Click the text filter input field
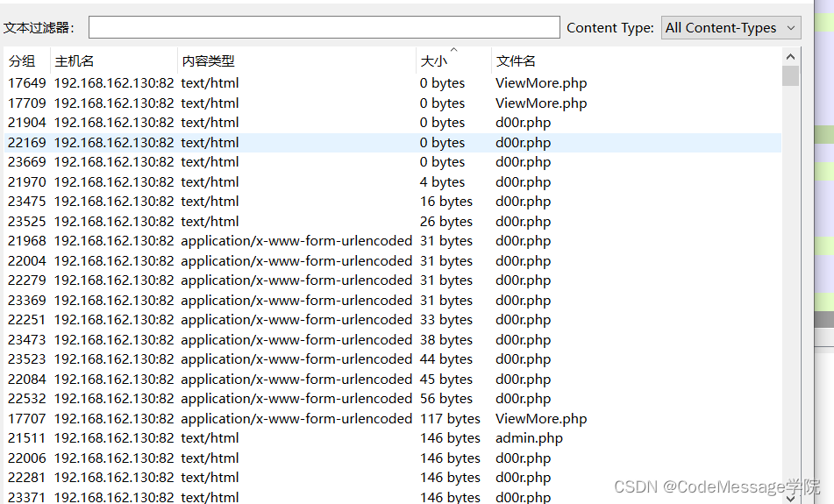The image size is (834, 504). pyautogui.click(x=324, y=27)
